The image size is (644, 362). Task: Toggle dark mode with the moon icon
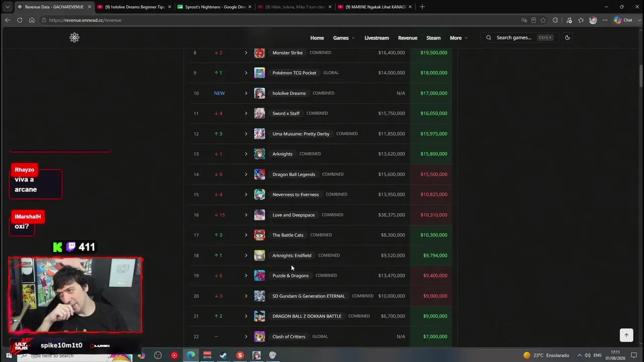pyautogui.click(x=568, y=38)
